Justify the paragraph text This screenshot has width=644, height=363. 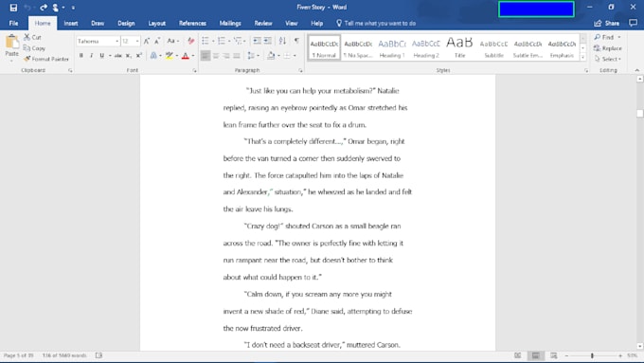pyautogui.click(x=237, y=56)
